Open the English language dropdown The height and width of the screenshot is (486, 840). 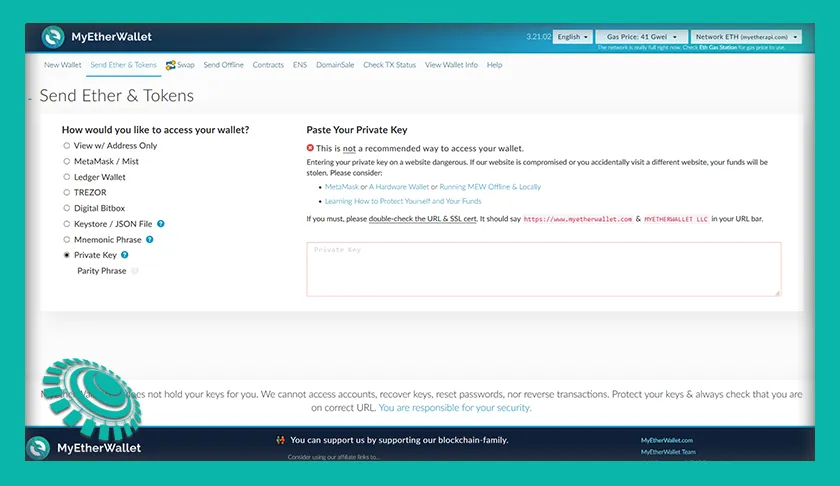pyautogui.click(x=573, y=36)
